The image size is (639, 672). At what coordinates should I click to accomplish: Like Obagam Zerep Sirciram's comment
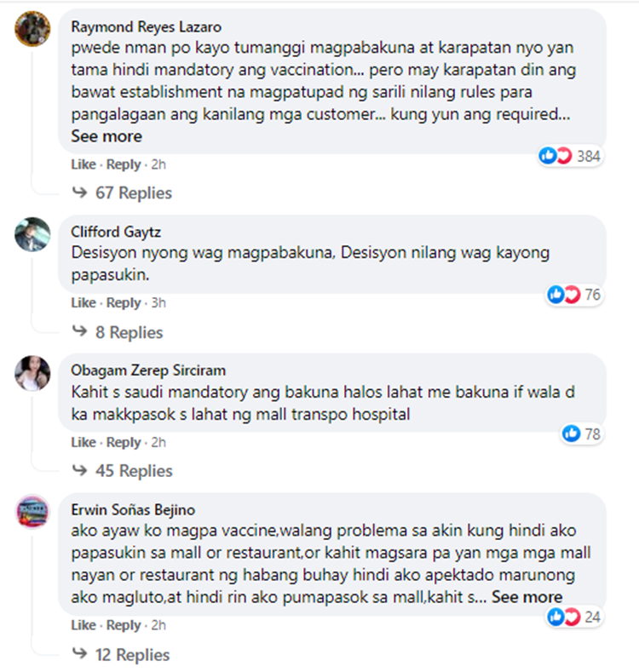tap(83, 442)
